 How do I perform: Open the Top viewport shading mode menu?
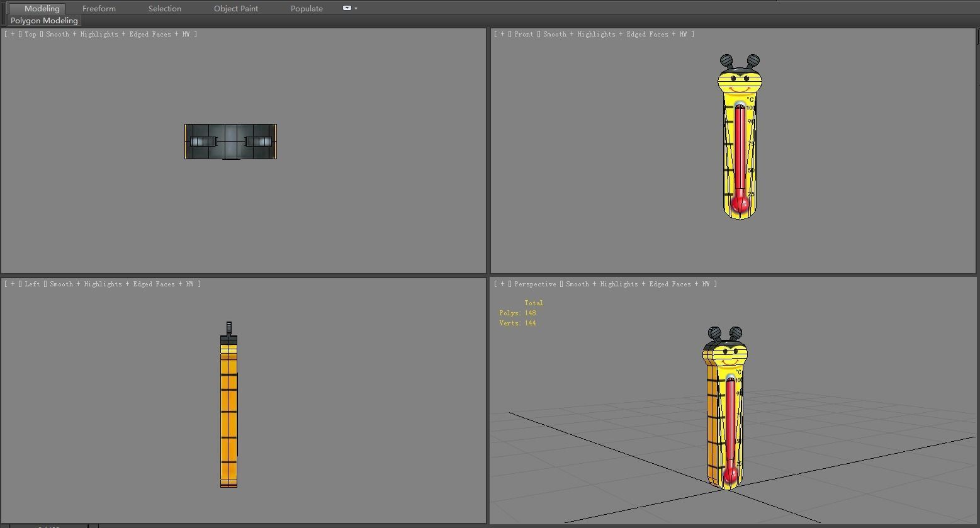119,34
